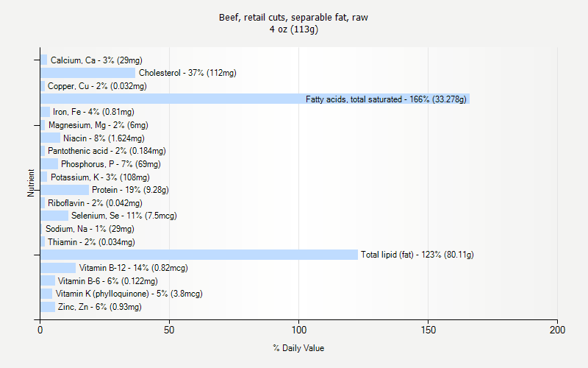588x368 pixels.
Task: Click the 100 tick on x-axis
Action: coord(298,330)
